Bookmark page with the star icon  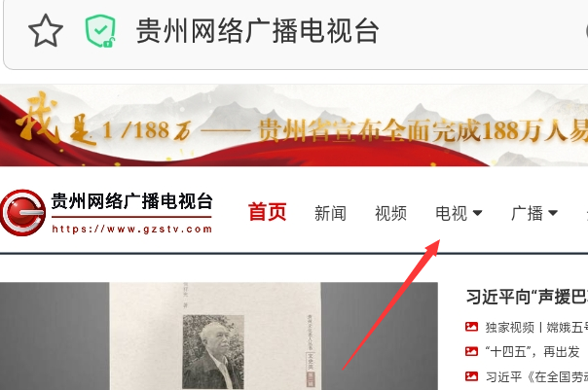tap(46, 31)
